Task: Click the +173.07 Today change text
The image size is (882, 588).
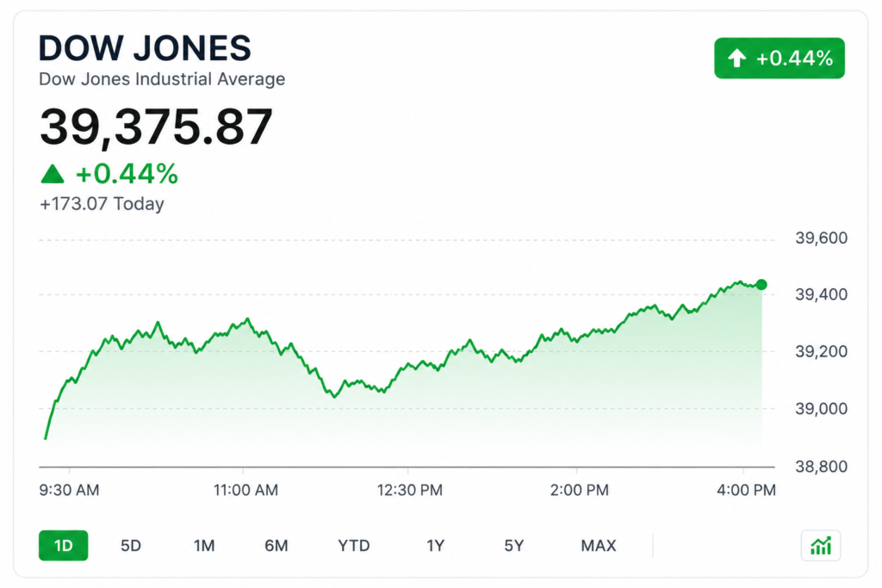Action: (102, 203)
